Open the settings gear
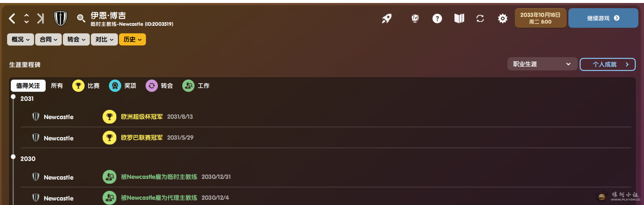The width and height of the screenshot is (644, 205). click(x=503, y=18)
